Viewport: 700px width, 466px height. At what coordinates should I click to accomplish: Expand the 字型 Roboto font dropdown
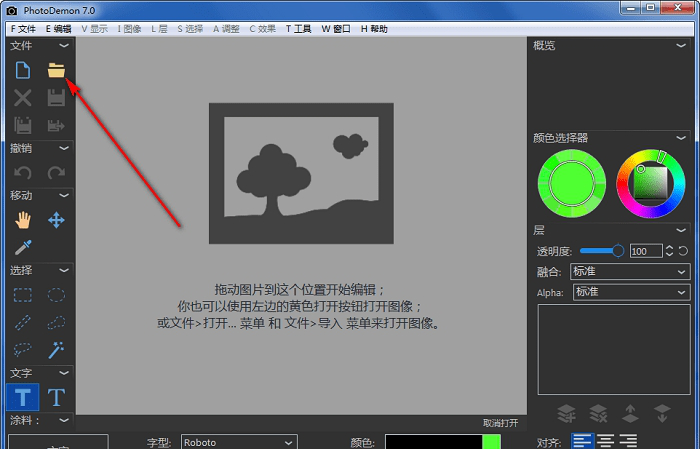point(239,442)
